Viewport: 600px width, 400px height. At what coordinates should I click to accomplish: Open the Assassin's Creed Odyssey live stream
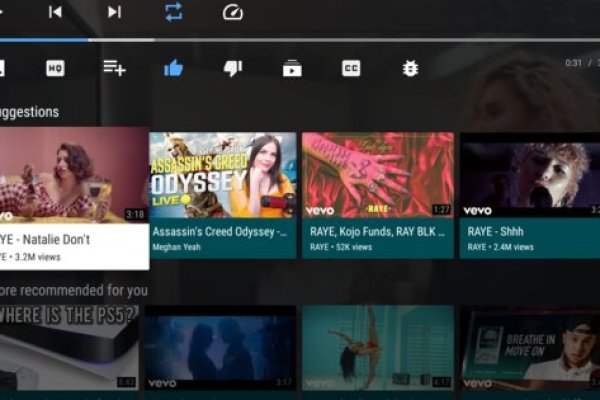[x=223, y=175]
